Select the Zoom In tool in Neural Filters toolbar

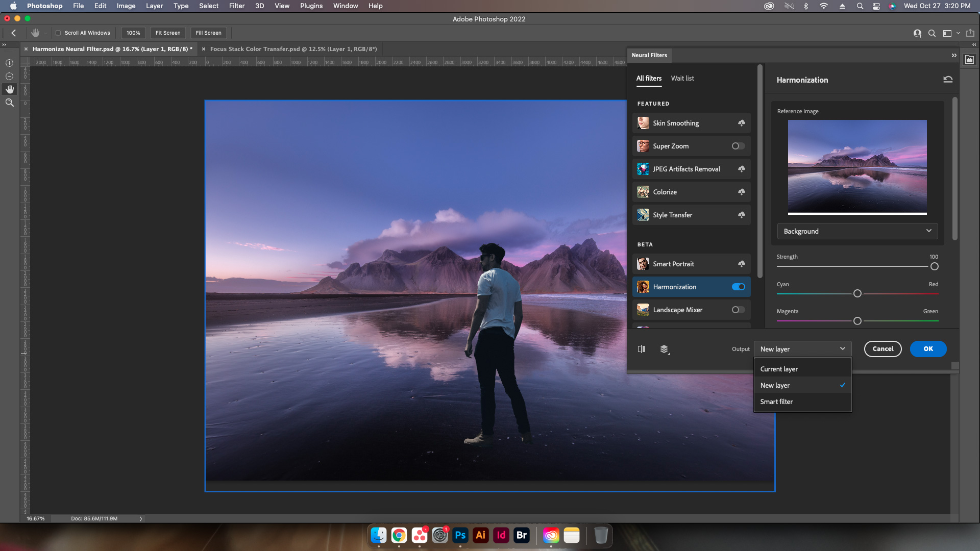click(x=9, y=63)
